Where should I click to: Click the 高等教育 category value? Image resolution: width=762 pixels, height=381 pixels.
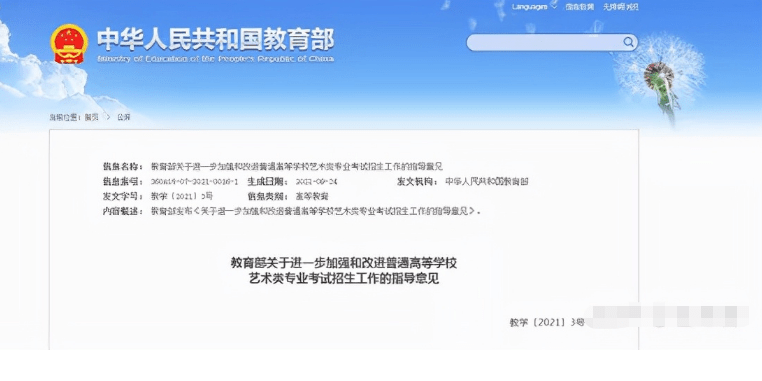click(x=312, y=196)
